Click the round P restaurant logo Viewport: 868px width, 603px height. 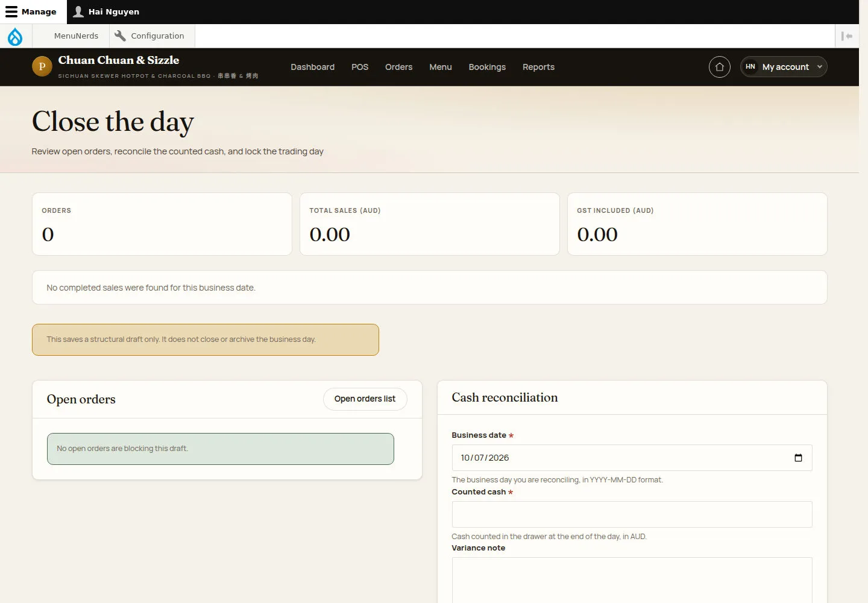[x=42, y=66]
